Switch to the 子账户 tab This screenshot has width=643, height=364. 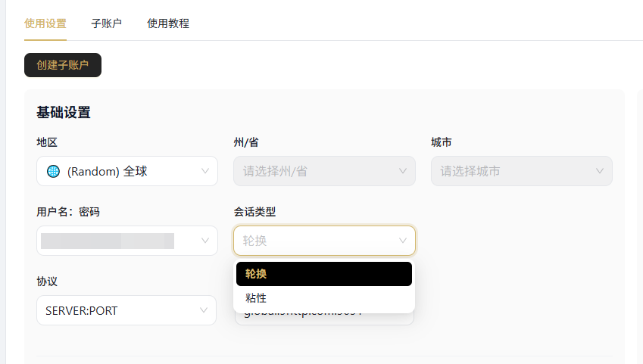pyautogui.click(x=106, y=23)
